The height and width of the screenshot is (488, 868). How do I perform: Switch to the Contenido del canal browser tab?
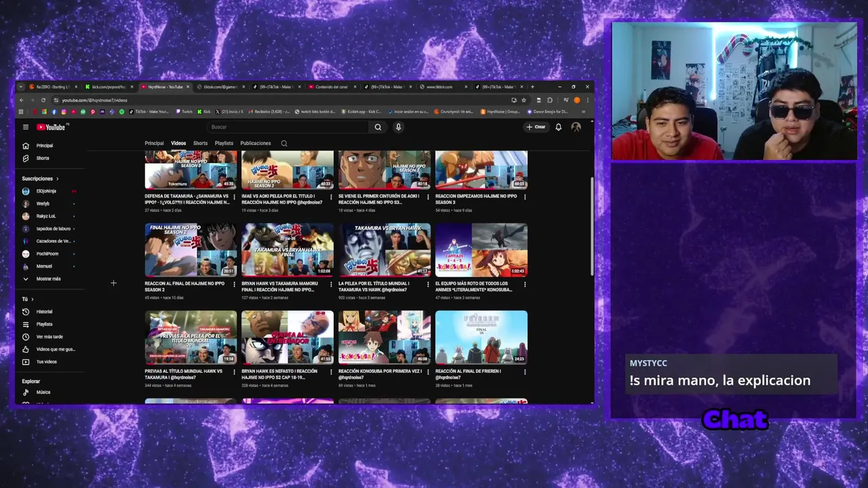(331, 87)
